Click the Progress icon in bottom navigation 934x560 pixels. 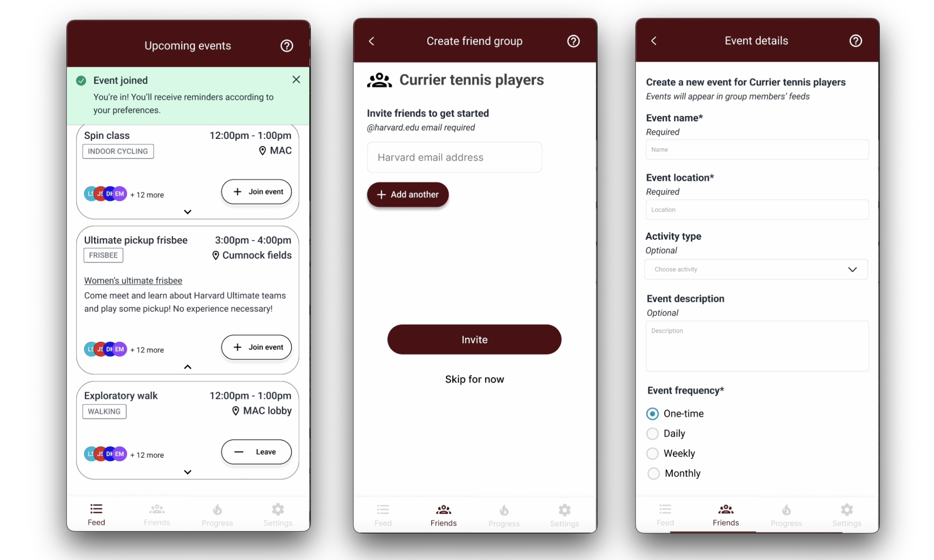coord(217,513)
